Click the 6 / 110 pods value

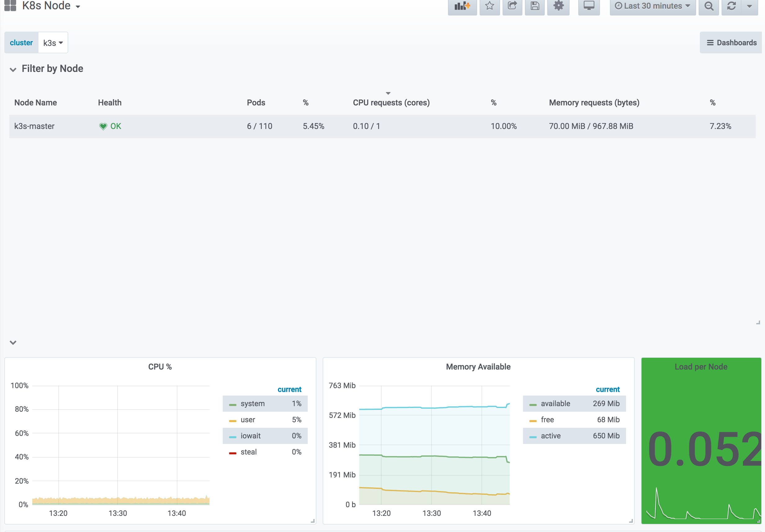click(260, 126)
